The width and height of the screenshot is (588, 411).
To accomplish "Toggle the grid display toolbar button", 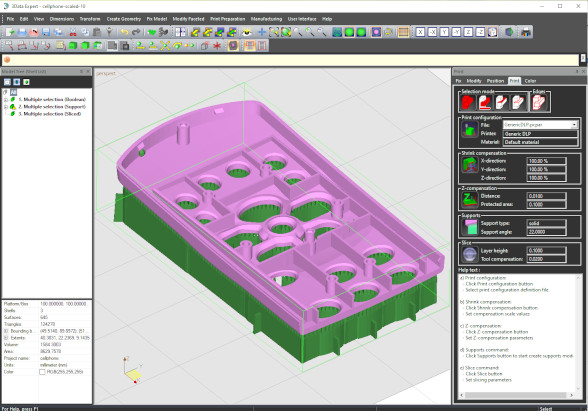I will (404, 32).
